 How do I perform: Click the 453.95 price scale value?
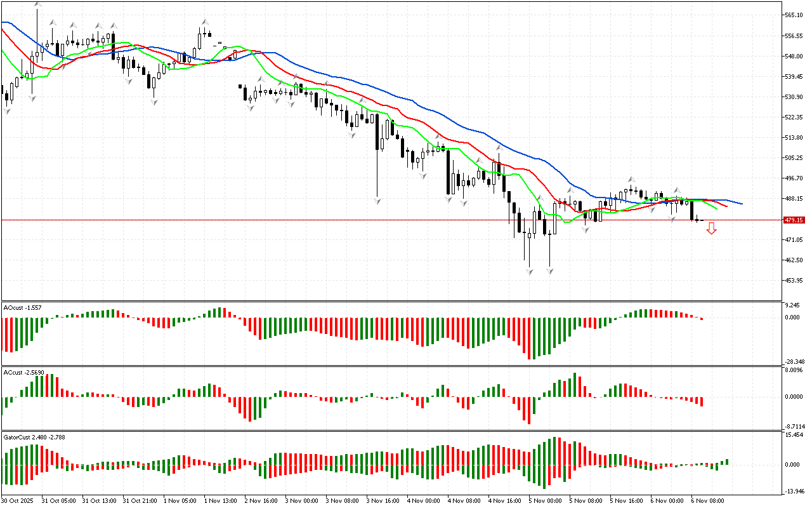click(x=794, y=280)
